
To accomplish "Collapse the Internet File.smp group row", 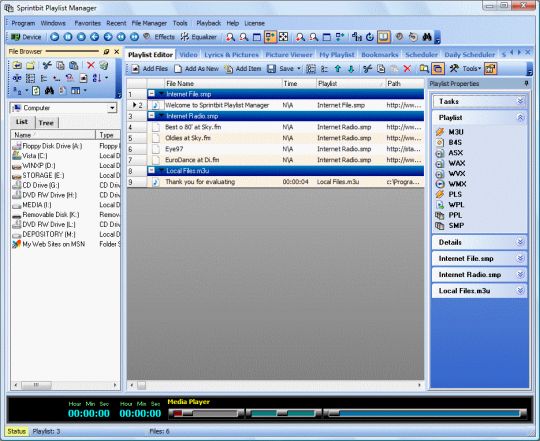I will click(x=151, y=94).
